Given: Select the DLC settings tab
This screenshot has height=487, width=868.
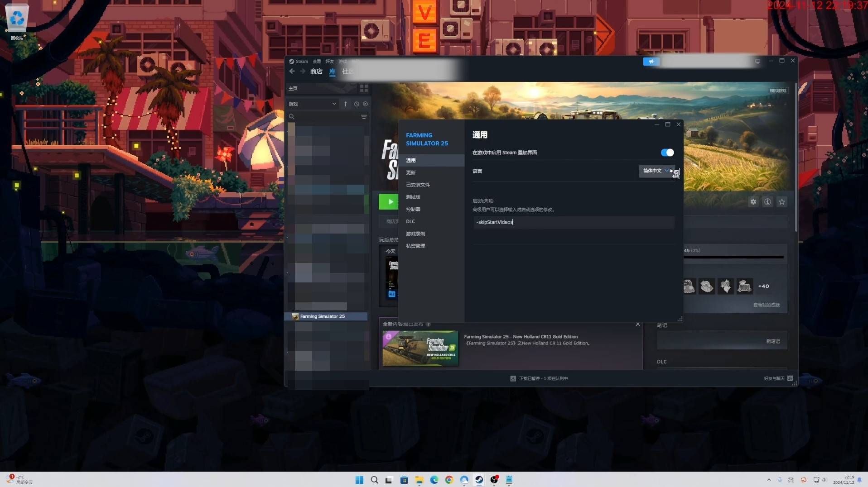Looking at the screenshot, I should [431, 221].
